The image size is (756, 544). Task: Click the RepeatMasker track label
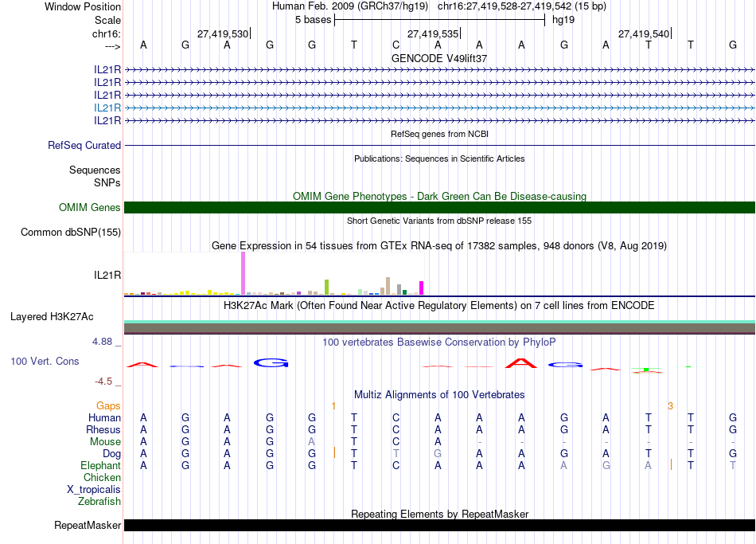pyautogui.click(x=88, y=525)
